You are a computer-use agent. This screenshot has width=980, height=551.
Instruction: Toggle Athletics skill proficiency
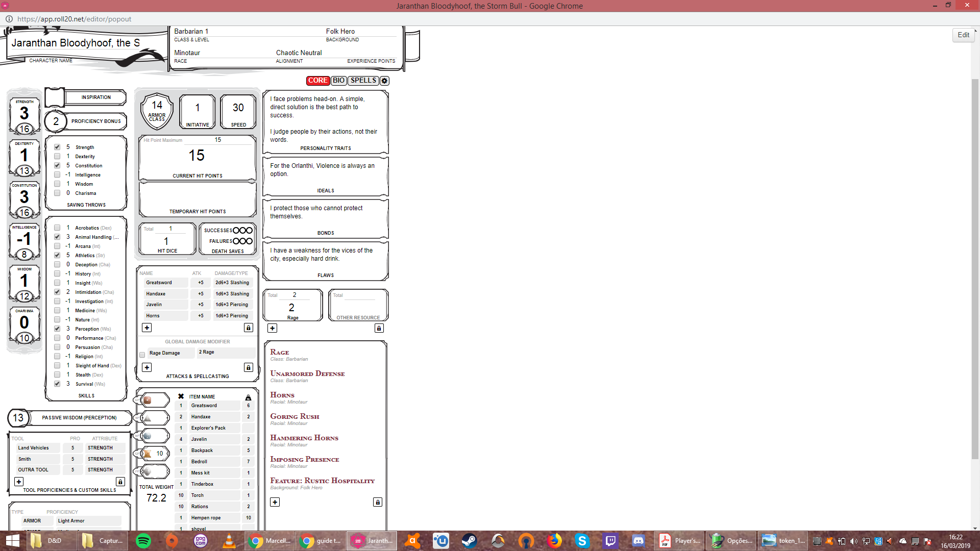pyautogui.click(x=57, y=256)
